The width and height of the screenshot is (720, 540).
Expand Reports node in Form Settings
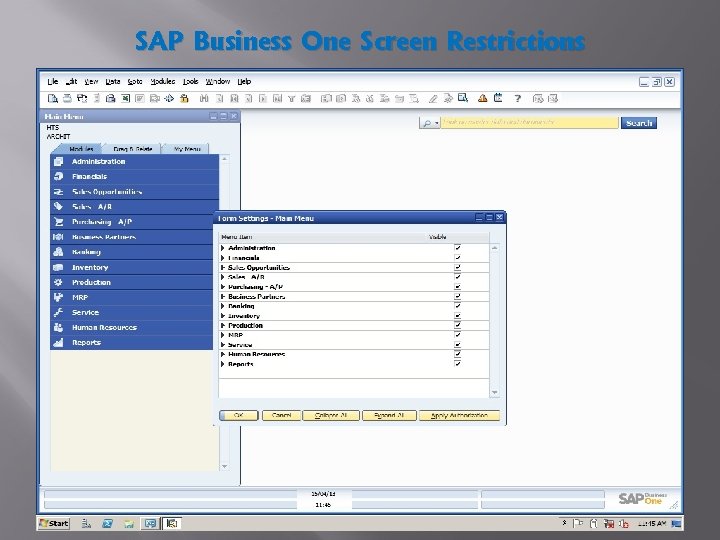[x=223, y=364]
